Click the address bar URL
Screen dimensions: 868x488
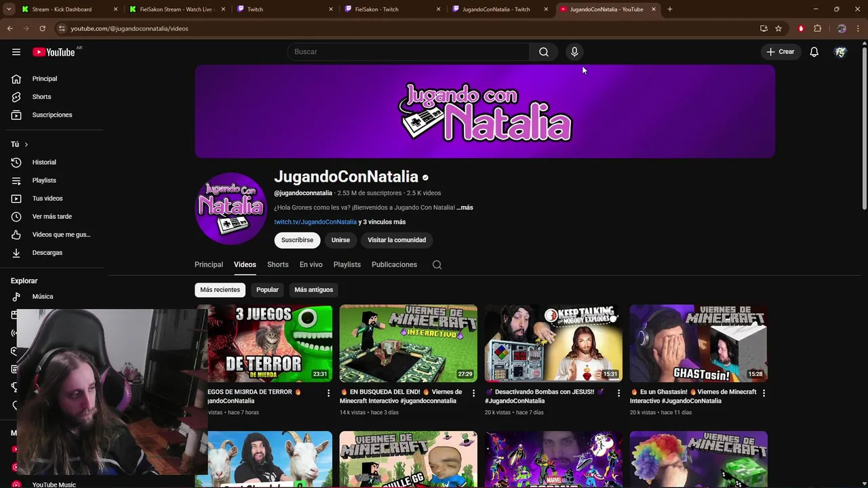(x=130, y=28)
